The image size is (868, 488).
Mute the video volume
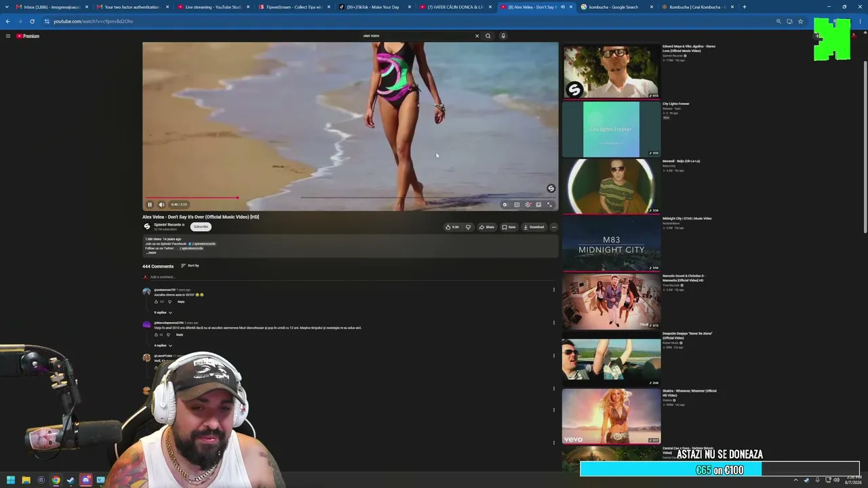coord(161,204)
